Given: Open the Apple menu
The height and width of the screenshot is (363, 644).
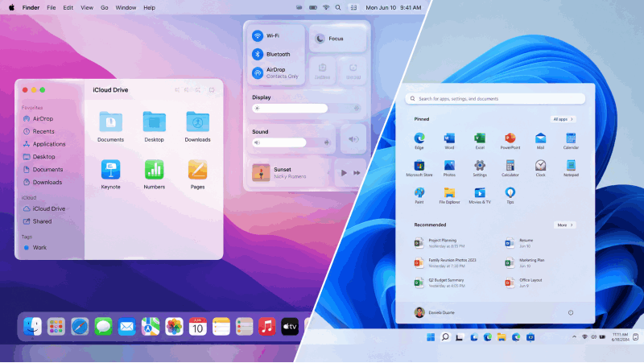Looking at the screenshot, I should click(x=11, y=7).
